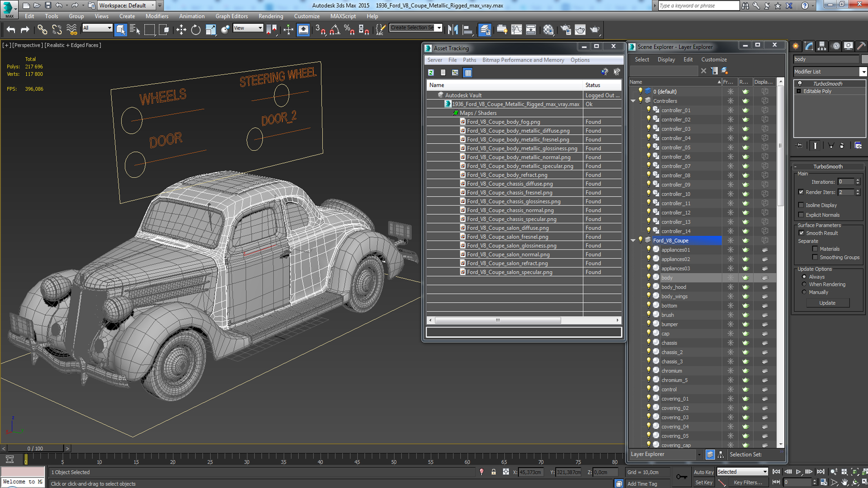Select the Select and Scale tool
Screen dimensions: 868x488
[210, 30]
